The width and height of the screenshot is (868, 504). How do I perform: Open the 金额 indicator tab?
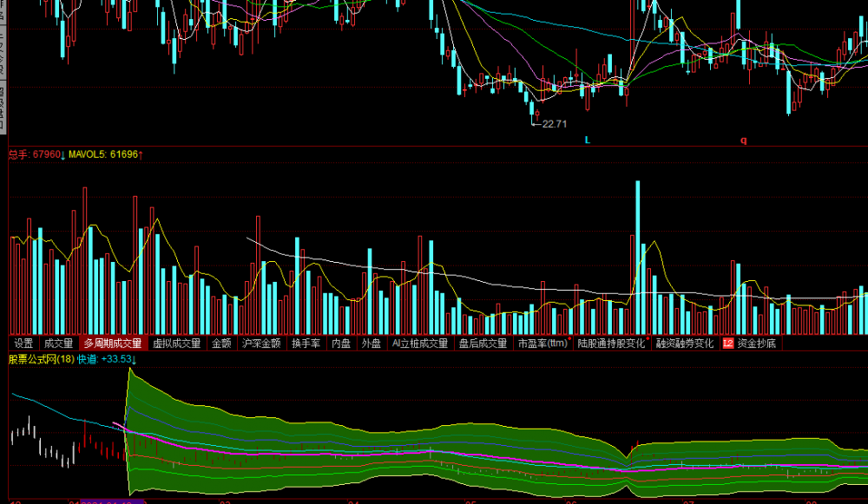pyautogui.click(x=221, y=344)
